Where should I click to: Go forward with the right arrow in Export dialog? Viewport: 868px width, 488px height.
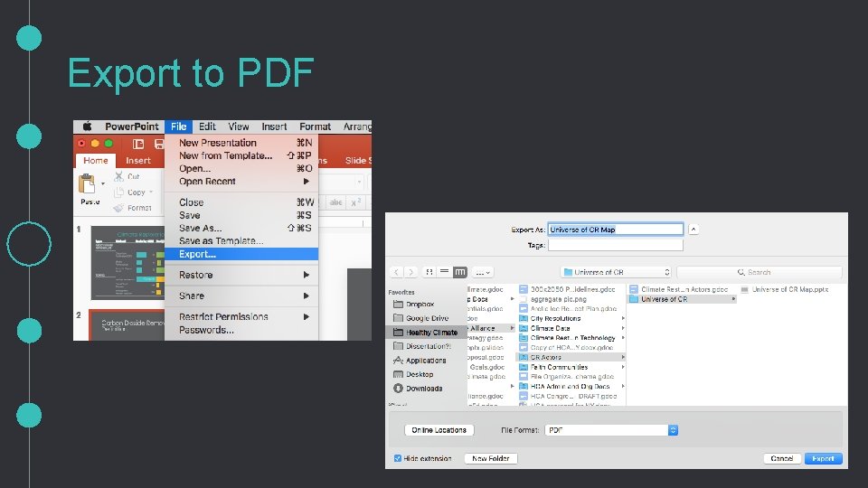point(410,272)
